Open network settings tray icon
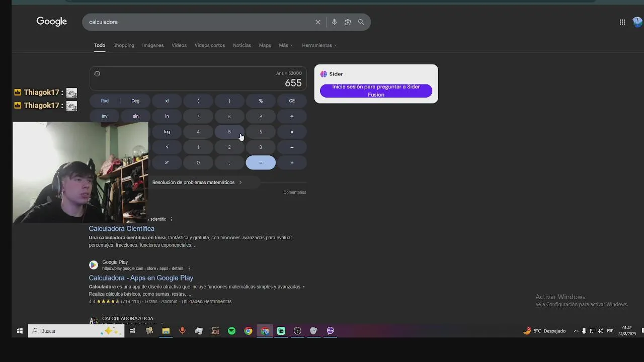Image resolution: width=644 pixels, height=362 pixels. pyautogui.click(x=592, y=331)
